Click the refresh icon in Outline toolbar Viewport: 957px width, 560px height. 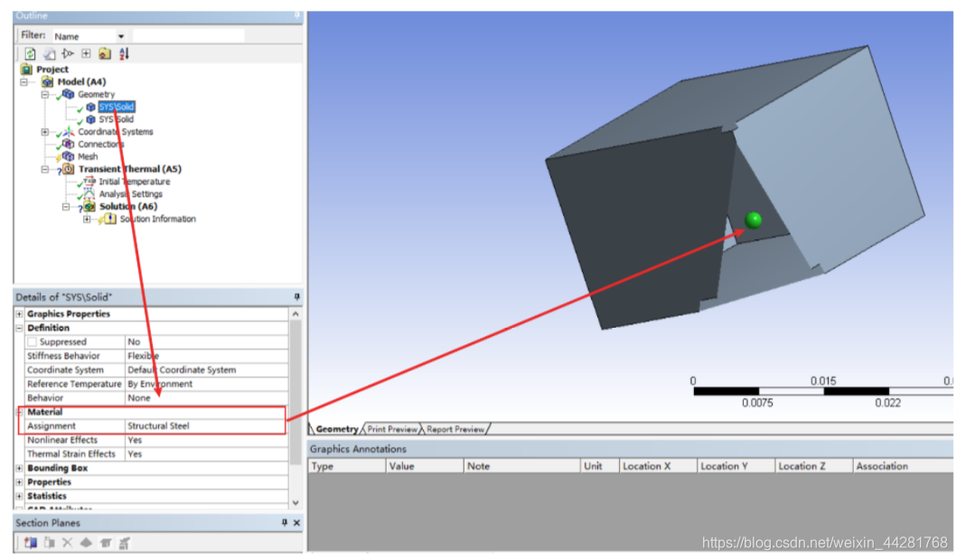[30, 53]
